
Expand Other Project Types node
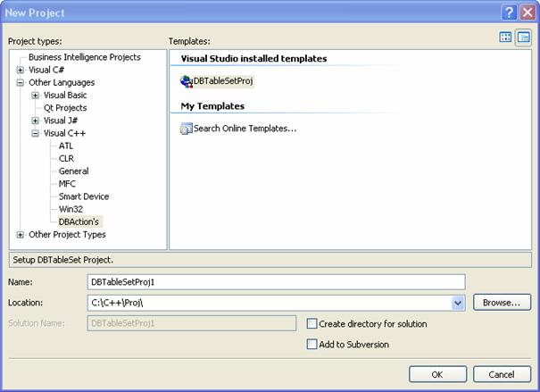click(x=21, y=235)
